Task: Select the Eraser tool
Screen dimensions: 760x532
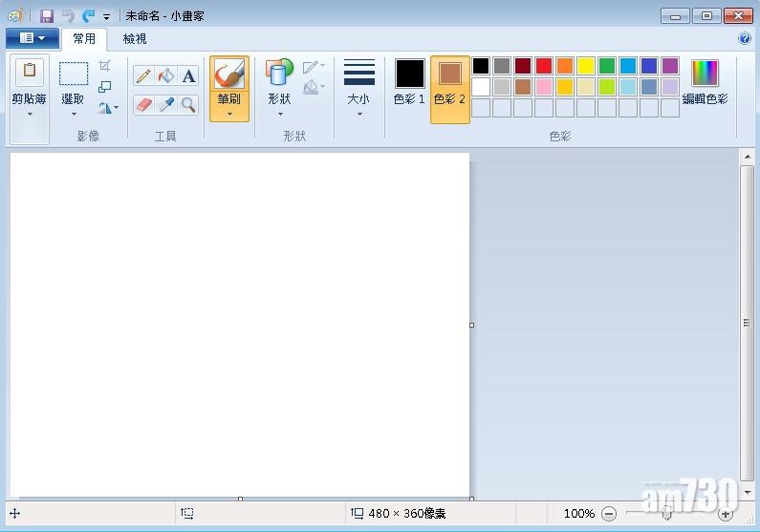Action: pyautogui.click(x=144, y=104)
